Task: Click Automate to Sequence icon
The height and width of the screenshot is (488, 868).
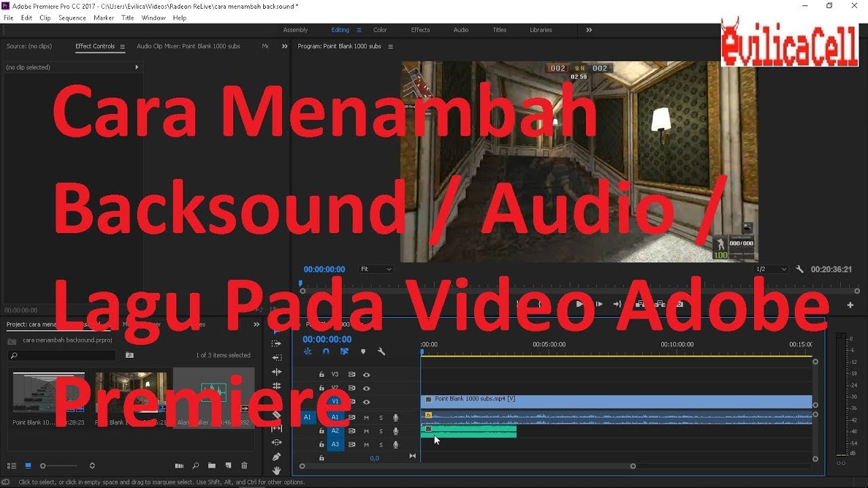Action: (179, 466)
